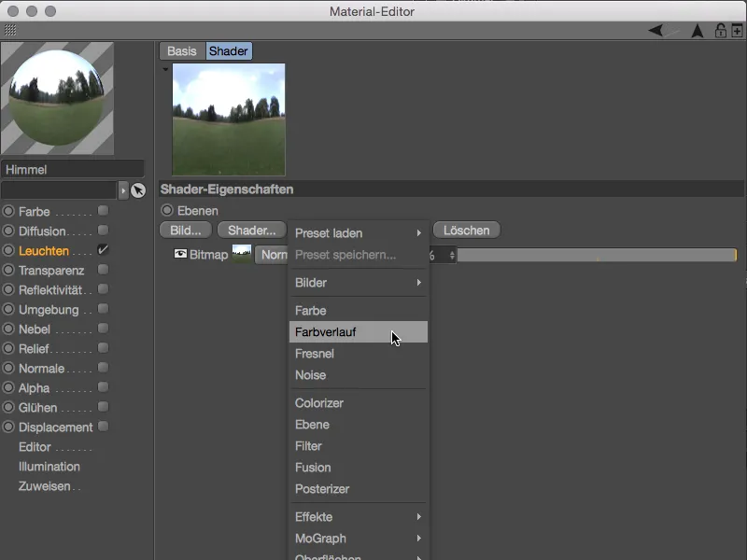Toggle Leuchten row animation dot

[8, 250]
